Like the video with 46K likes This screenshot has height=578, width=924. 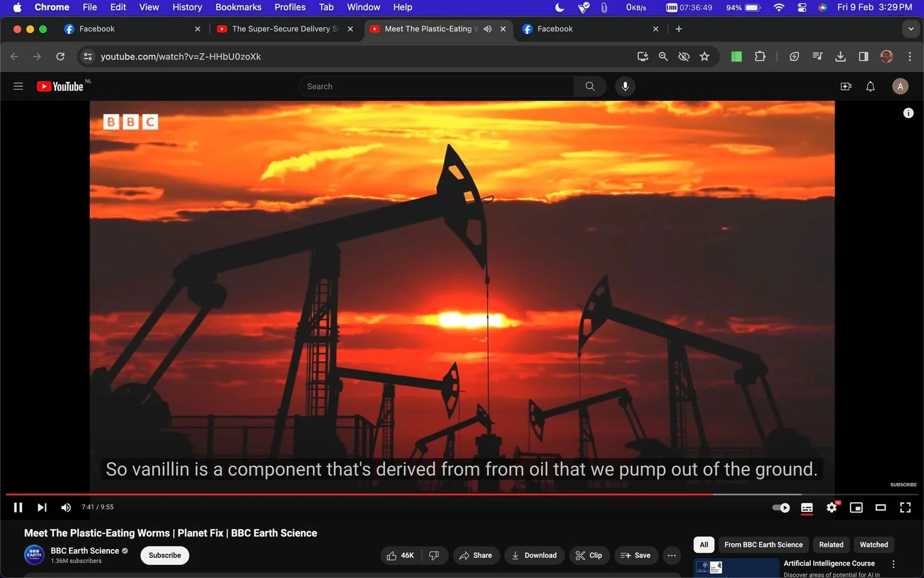401,555
